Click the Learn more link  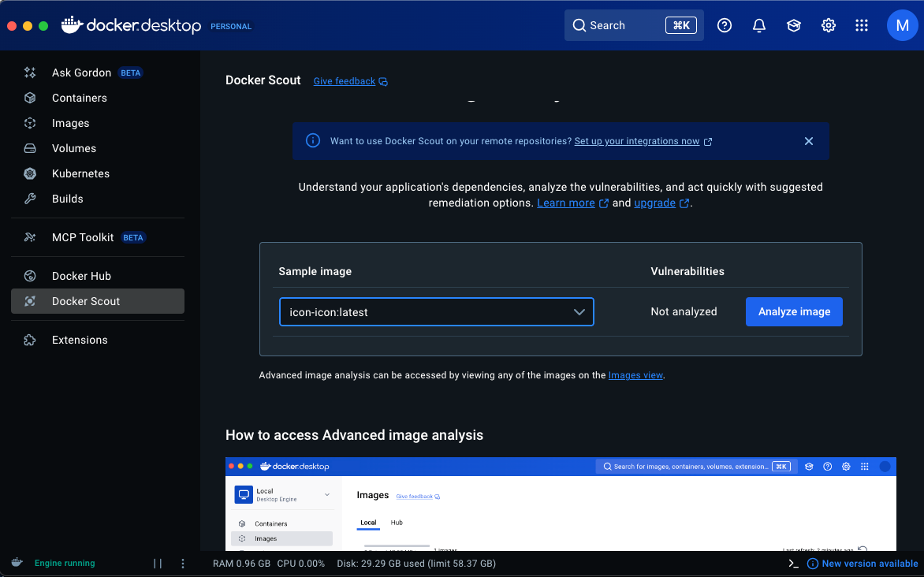(566, 203)
